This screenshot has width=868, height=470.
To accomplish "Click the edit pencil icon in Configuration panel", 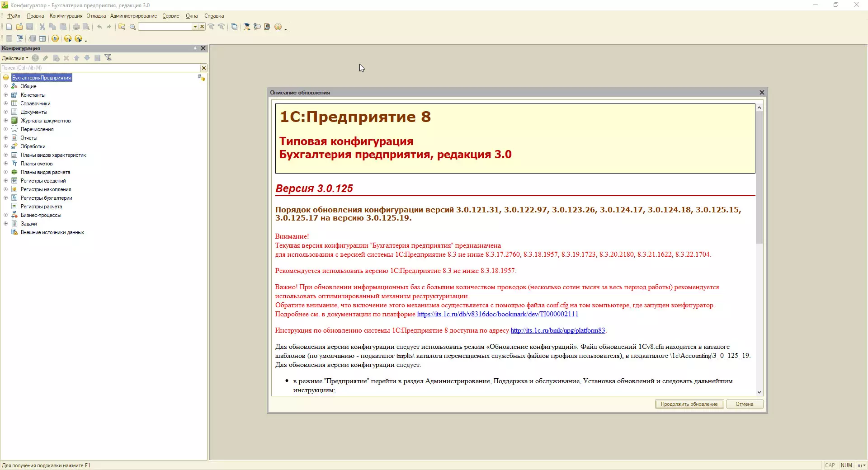I will coord(45,58).
